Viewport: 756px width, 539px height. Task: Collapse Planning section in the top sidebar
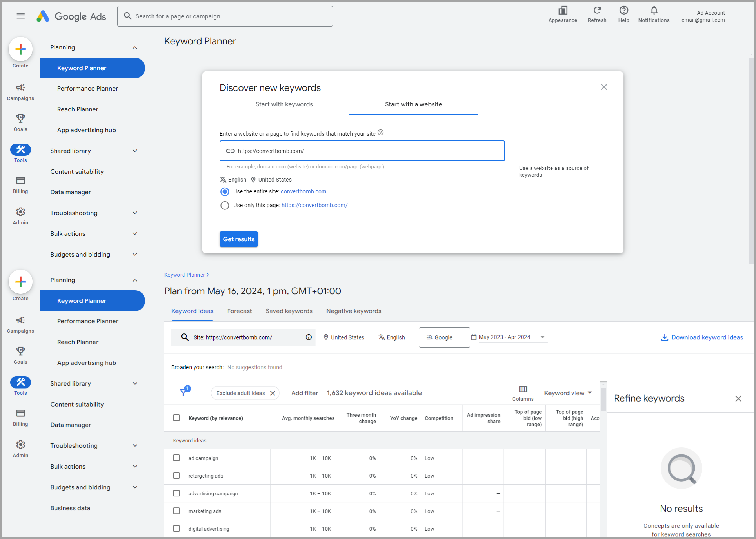click(135, 48)
